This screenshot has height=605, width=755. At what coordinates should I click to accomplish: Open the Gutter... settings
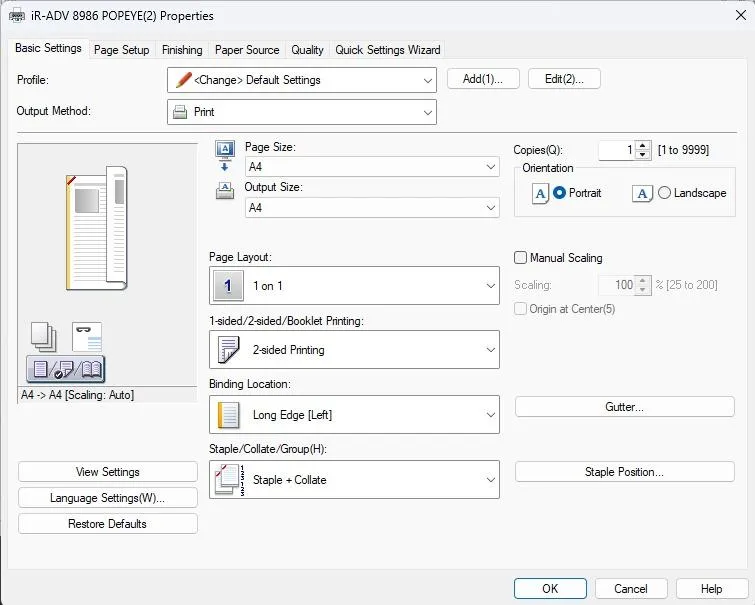[x=625, y=407]
